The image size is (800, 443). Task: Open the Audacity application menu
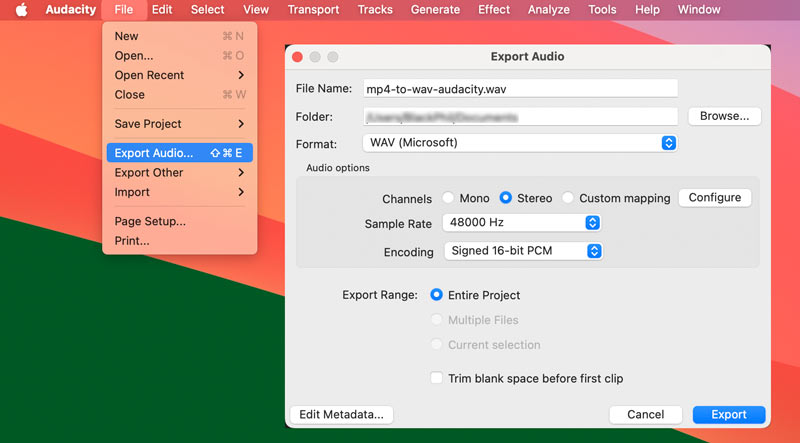click(x=70, y=10)
